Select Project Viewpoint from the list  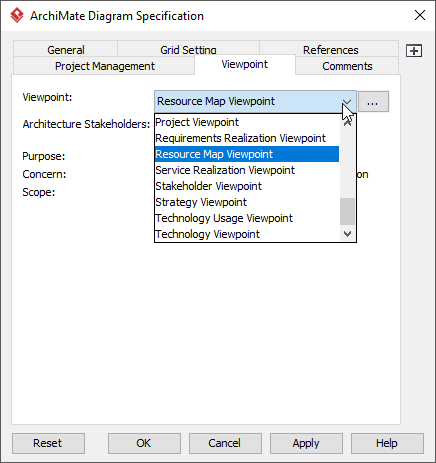click(247, 122)
